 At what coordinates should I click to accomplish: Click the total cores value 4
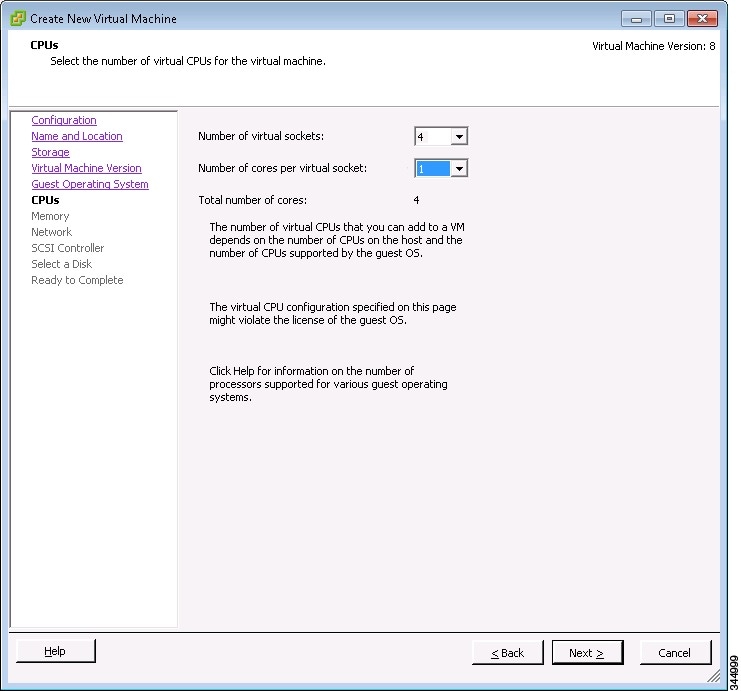[416, 200]
